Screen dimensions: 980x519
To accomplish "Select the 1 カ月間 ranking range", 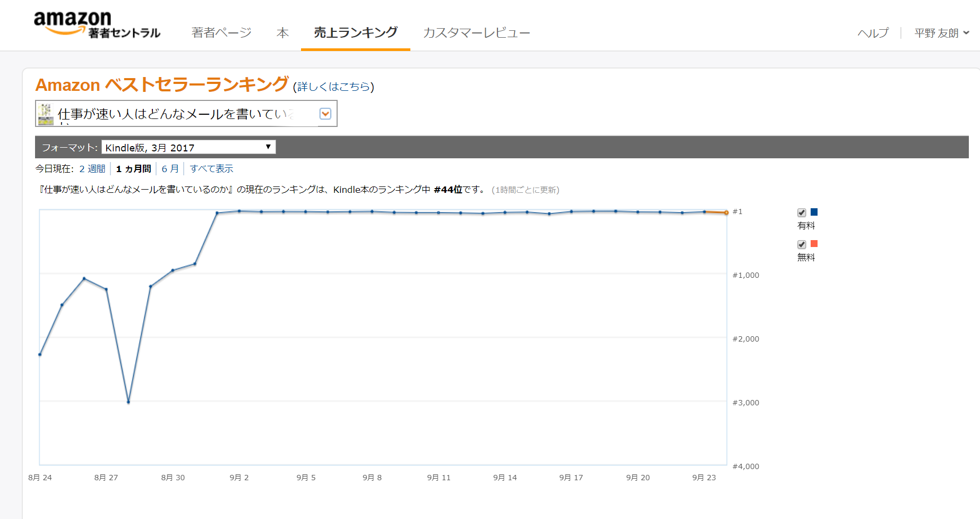I will click(133, 169).
